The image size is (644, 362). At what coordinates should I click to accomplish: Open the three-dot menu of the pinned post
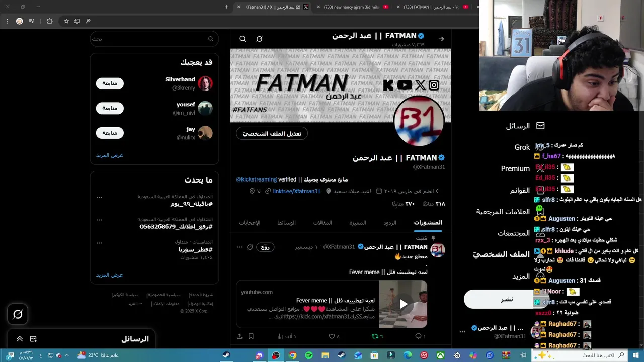[x=239, y=247]
